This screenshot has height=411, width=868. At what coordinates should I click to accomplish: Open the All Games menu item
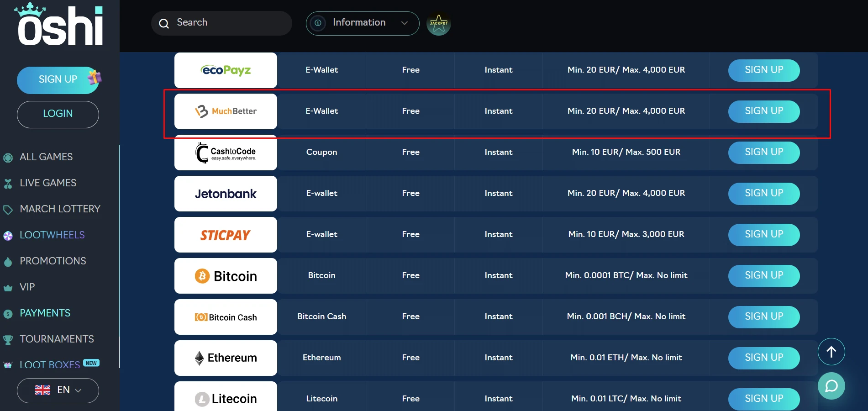pos(46,157)
